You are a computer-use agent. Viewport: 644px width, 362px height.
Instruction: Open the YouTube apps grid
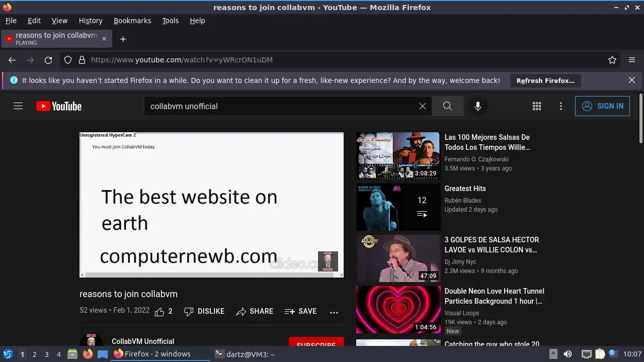537,106
